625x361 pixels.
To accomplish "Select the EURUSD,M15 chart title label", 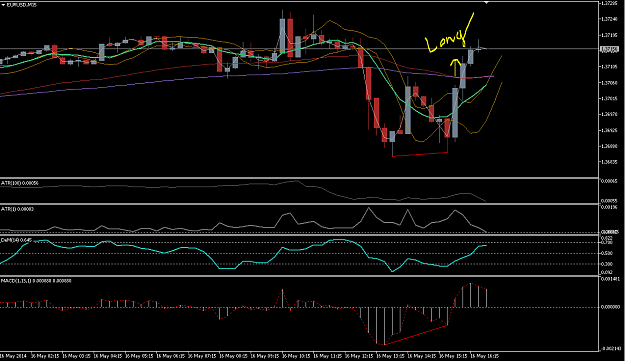I will coord(22,5).
